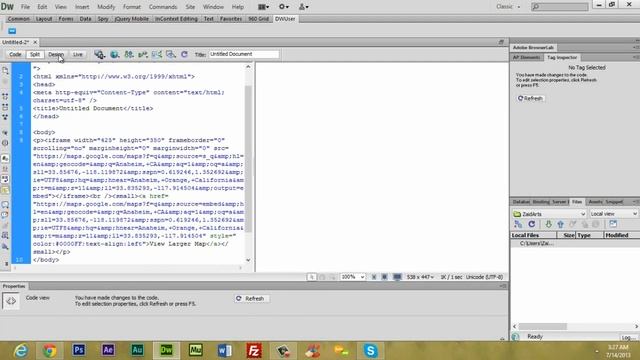The width and height of the screenshot is (640, 360).
Task: Click the Select tool in status bar
Action: point(311,277)
